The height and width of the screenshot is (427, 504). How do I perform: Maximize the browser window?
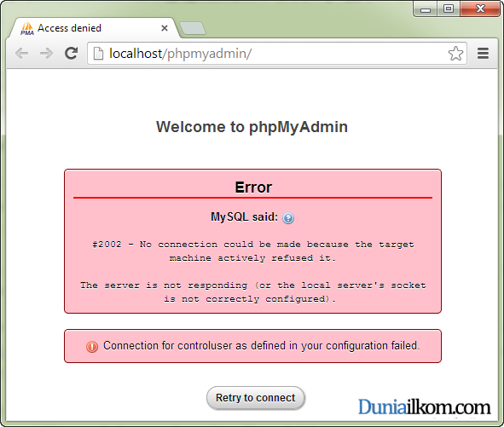click(449, 9)
